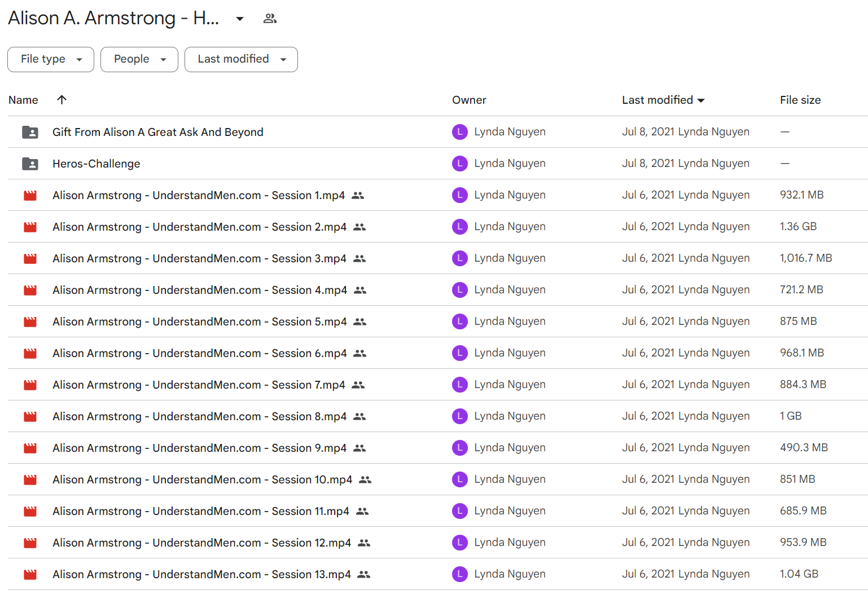Click the File size column header
This screenshot has height=612, width=868.
[800, 100]
